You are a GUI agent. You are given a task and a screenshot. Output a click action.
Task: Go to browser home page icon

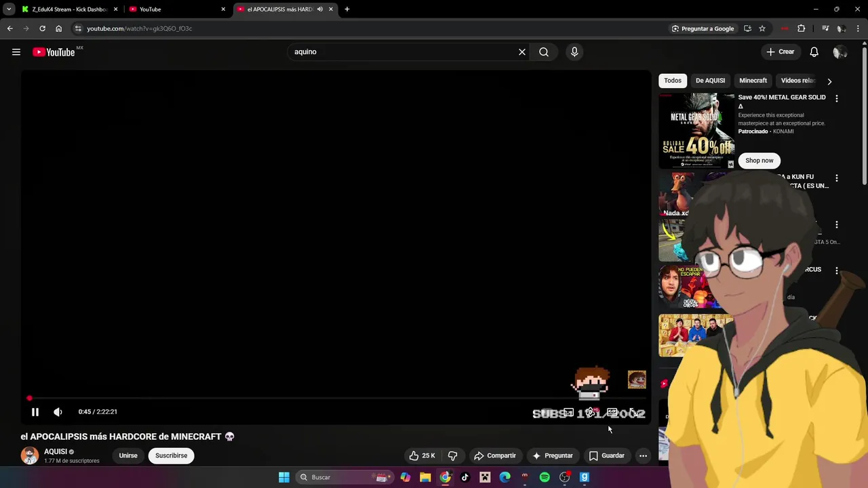click(x=58, y=28)
